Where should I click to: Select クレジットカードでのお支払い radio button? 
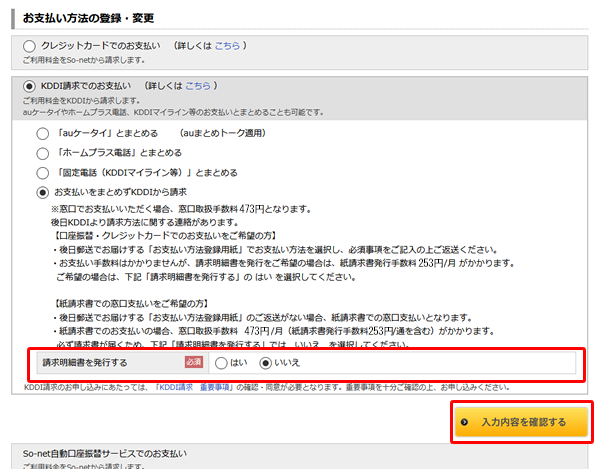28,46
